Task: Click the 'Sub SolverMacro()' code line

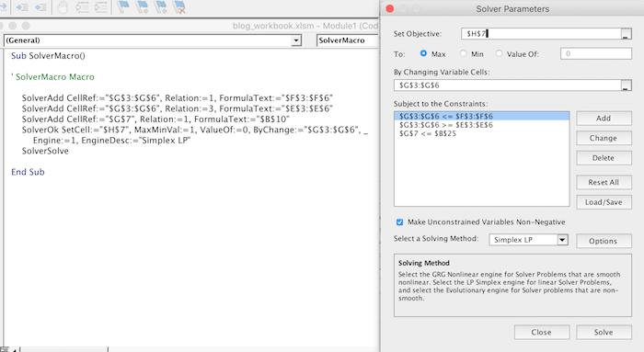Action: click(x=48, y=56)
